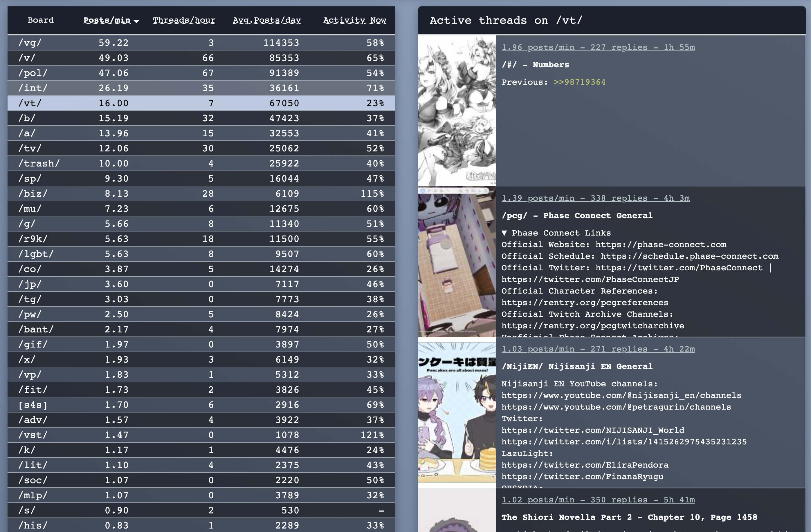The width and height of the screenshot is (811, 532).
Task: Open the Nijisanji EN General stats link
Action: pyautogui.click(x=598, y=349)
